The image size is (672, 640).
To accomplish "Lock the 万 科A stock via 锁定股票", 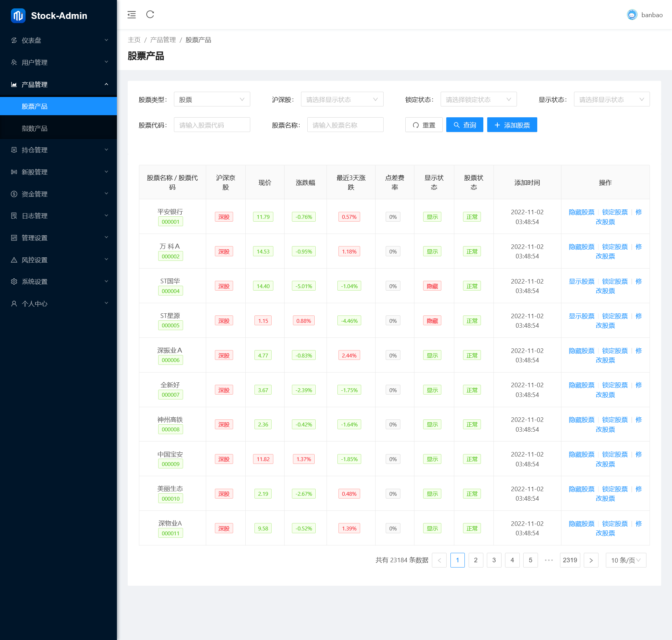I will pyautogui.click(x=615, y=247).
